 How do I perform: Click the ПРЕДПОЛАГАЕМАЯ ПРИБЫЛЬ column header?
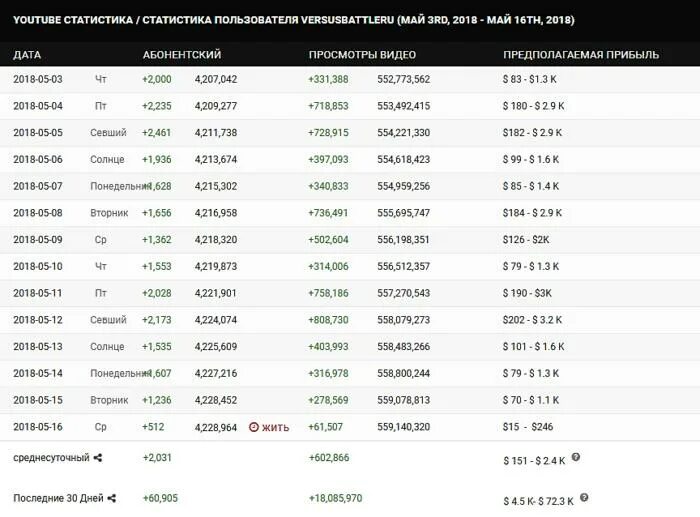coord(581,55)
